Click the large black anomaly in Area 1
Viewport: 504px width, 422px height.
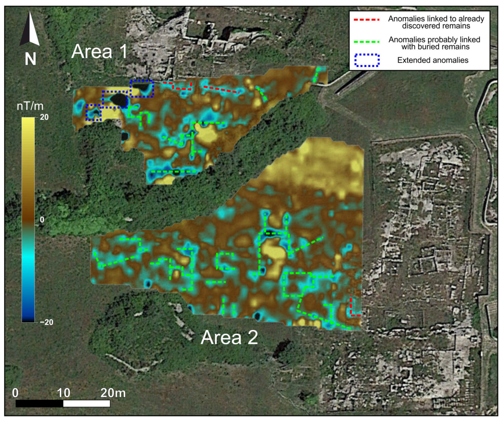tap(118, 100)
